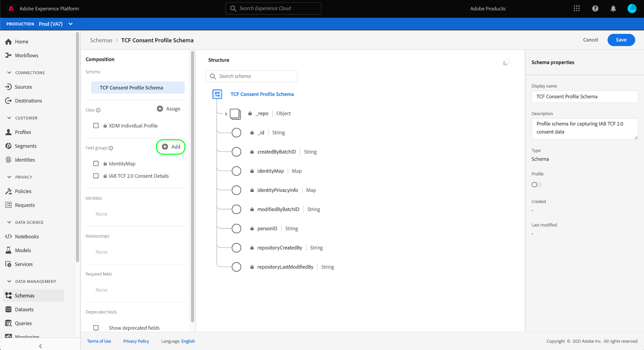The image size is (644, 350).
Task: Collapse the Customer sidebar section
Action: [9, 118]
